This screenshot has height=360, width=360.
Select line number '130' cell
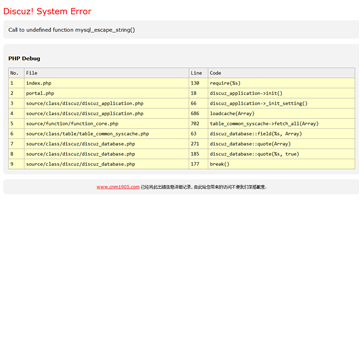[x=199, y=83]
